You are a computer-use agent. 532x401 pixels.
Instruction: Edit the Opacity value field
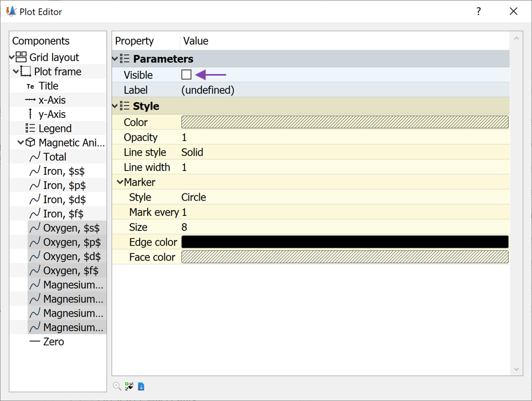(345, 137)
